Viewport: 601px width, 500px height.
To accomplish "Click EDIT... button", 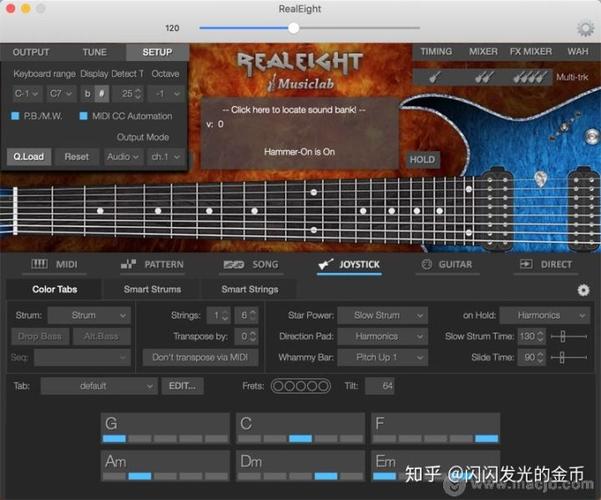I will pos(182,386).
